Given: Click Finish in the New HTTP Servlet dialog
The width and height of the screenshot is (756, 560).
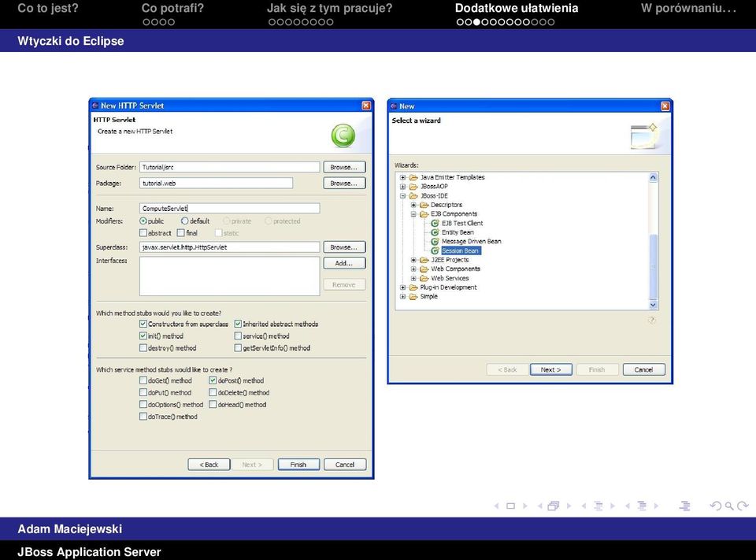Looking at the screenshot, I should (298, 465).
